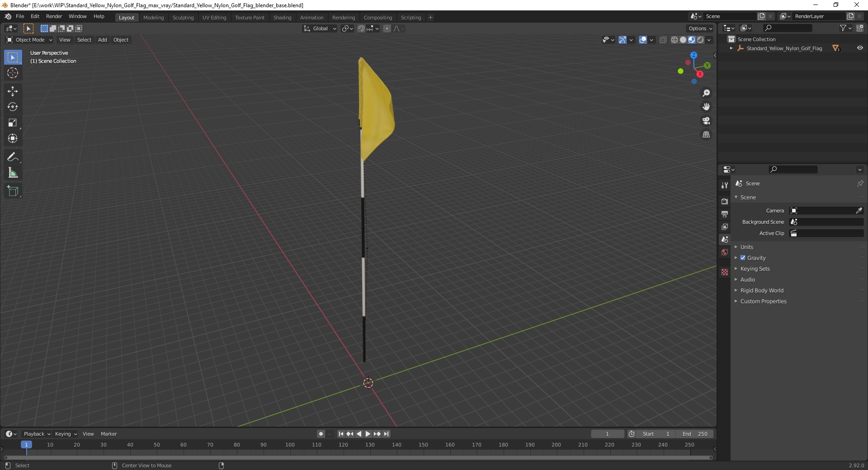Select the Select Box tool
The height and width of the screenshot is (470, 868).
pos(13,57)
